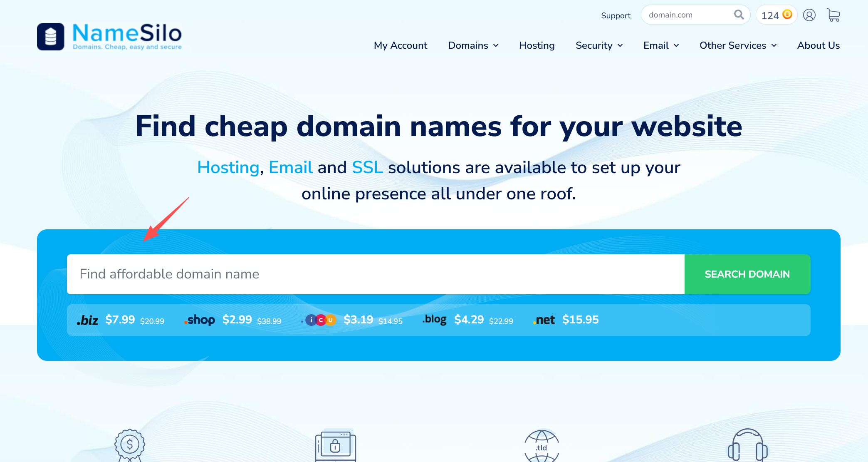Go to the Hosting menu item

point(537,45)
